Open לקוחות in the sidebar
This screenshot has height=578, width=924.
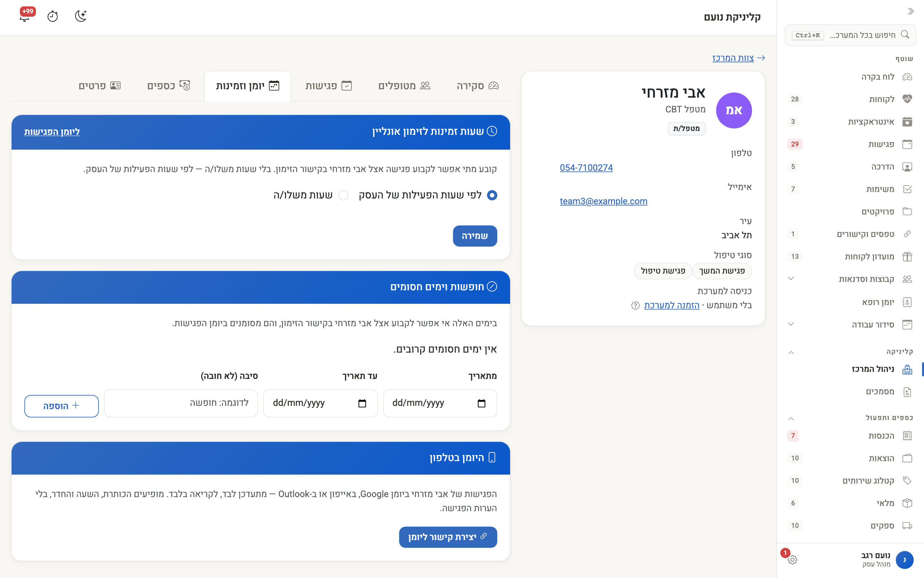pos(850,100)
